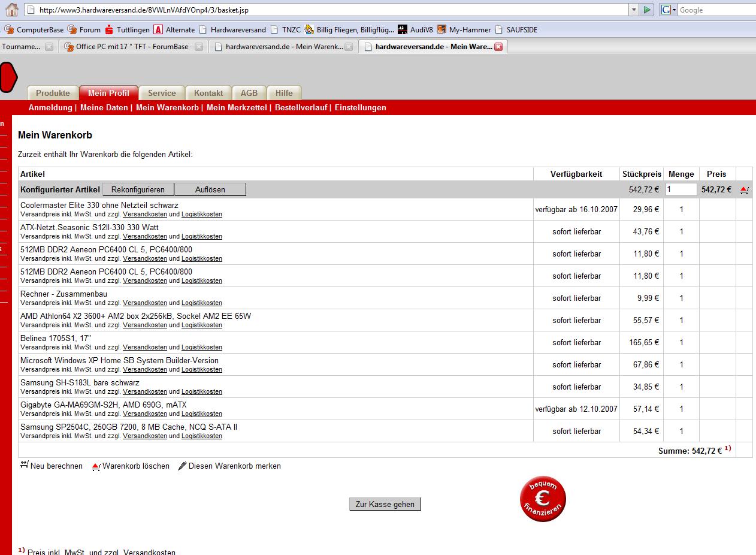Go to the Mein Warenkorb submenu link
Image resolution: width=756 pixels, height=555 pixels.
(x=167, y=108)
